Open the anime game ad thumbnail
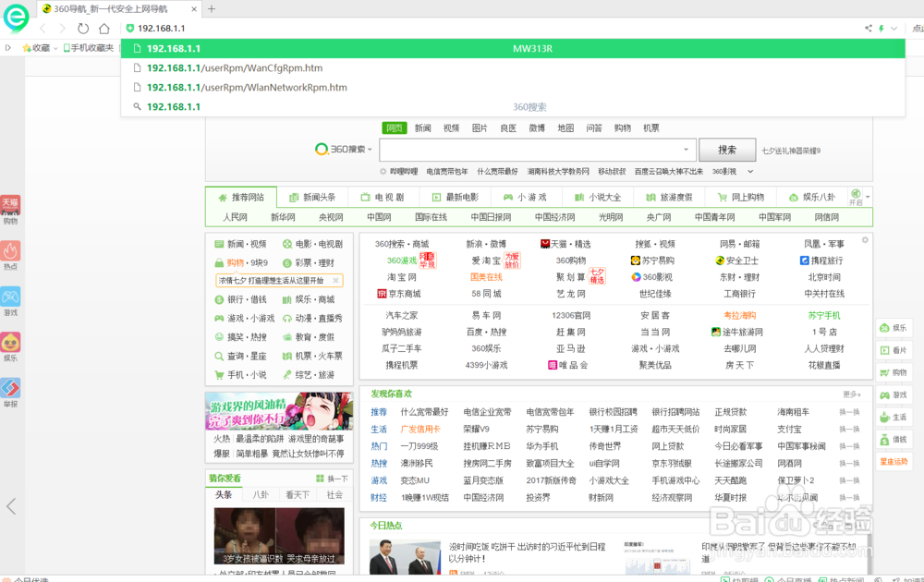 point(279,411)
